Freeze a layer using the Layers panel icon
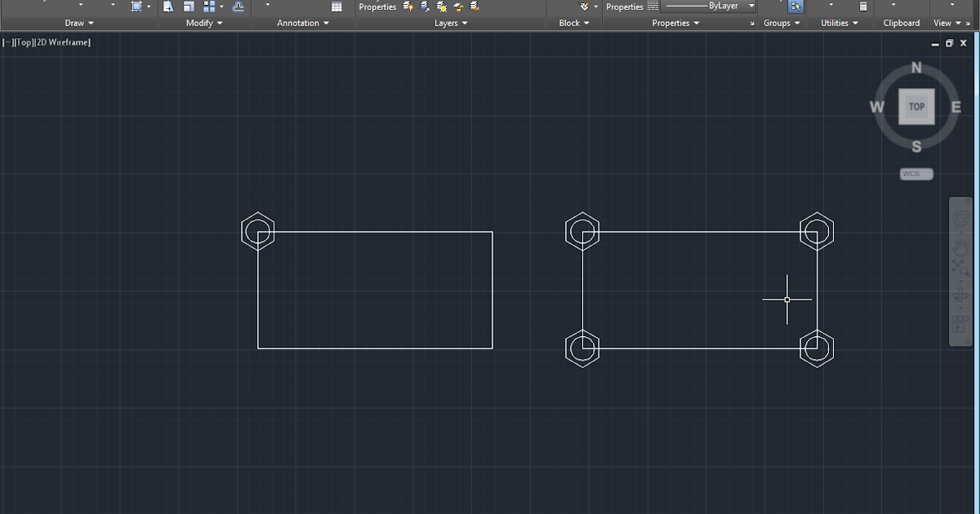Viewport: 980px width, 514px height. coord(441,7)
